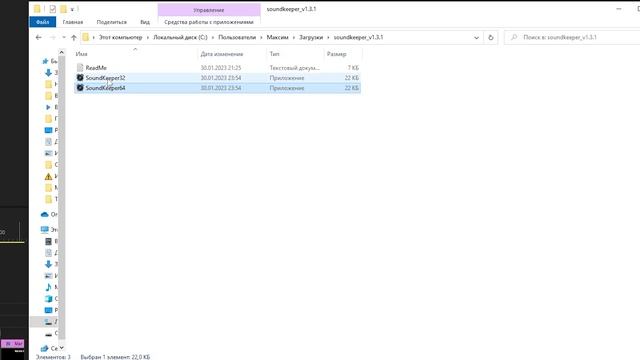The width and height of the screenshot is (640, 360).
Task: Click soundkeeper_v1.3.1 in breadcrumb path
Action: click(358, 37)
